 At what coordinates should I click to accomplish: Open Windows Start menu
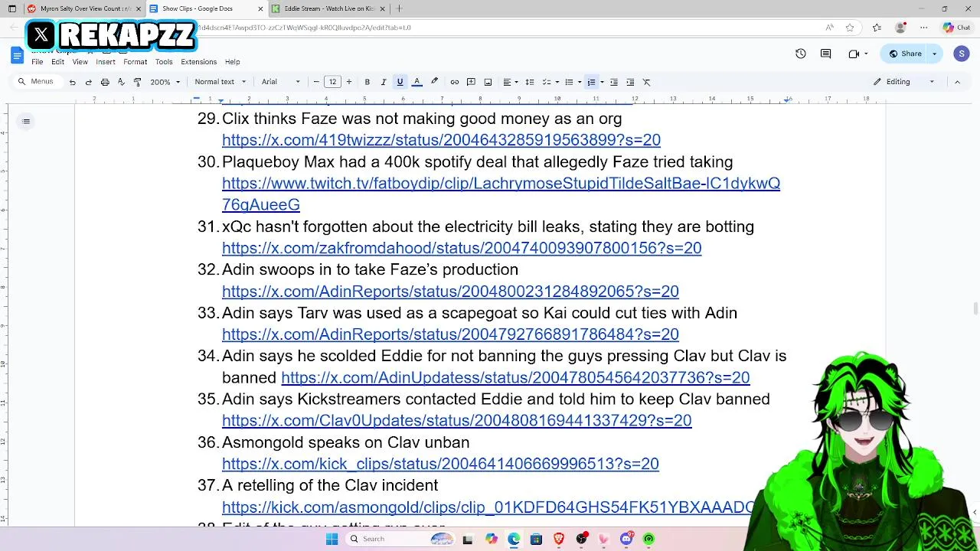tap(332, 539)
